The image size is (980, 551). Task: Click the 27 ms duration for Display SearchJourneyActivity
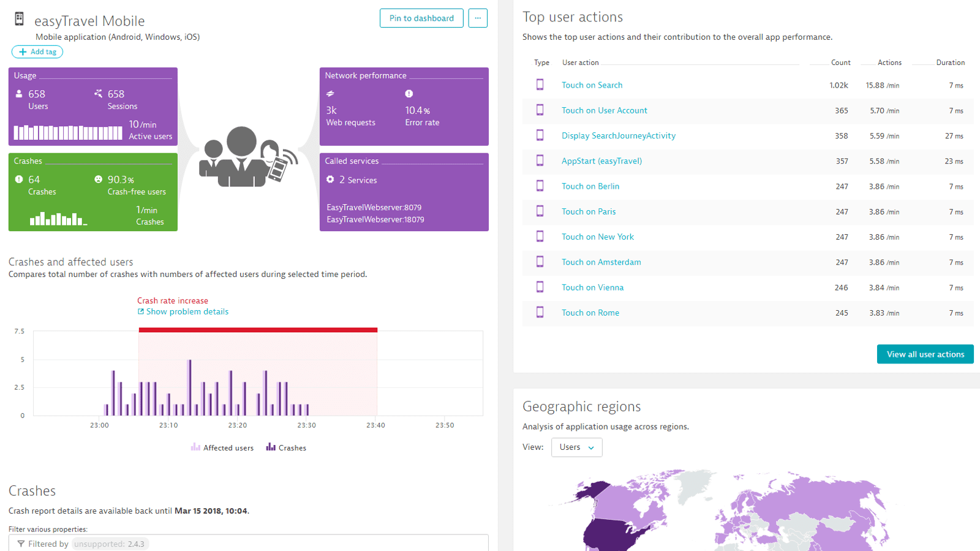[954, 136]
